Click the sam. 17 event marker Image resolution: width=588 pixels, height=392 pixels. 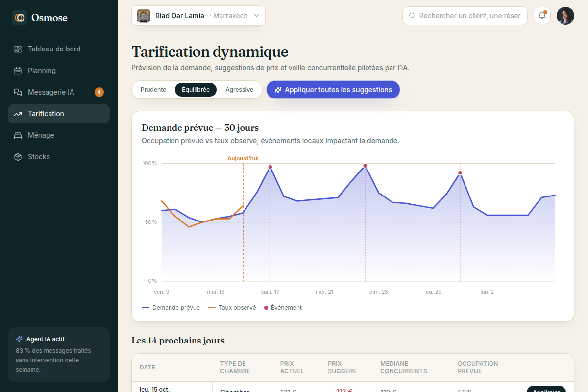(x=270, y=167)
